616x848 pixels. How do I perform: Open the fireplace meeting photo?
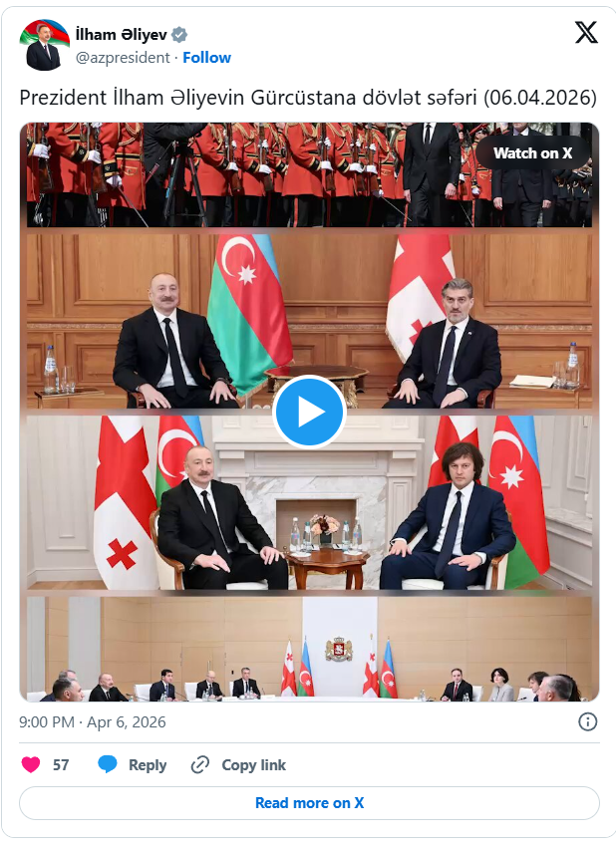(309, 502)
